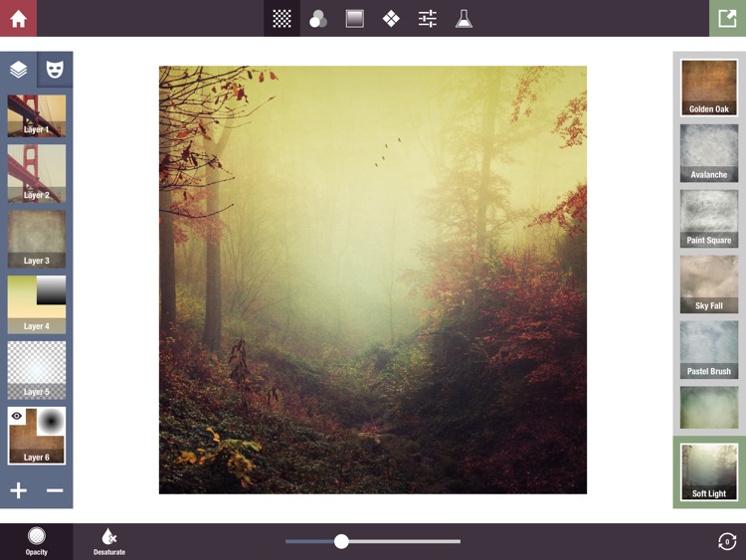Tap the Desaturate button
This screenshot has width=746, height=560.
tap(109, 541)
